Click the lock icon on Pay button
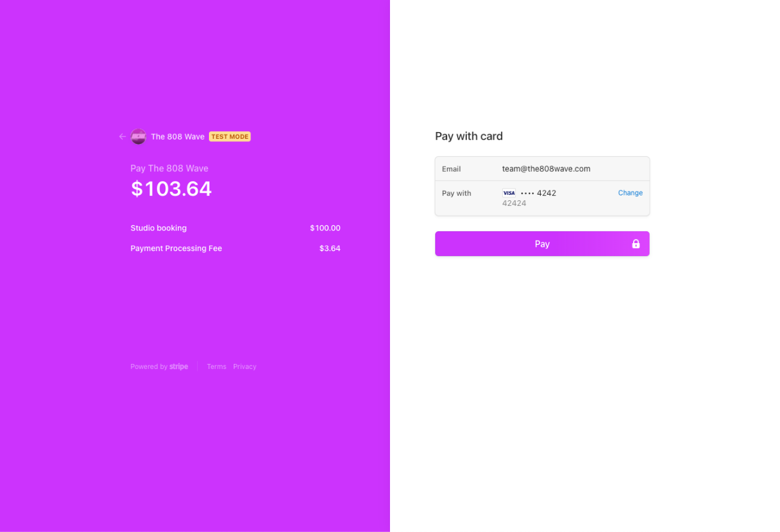This screenshot has height=532, width=780. (636, 244)
